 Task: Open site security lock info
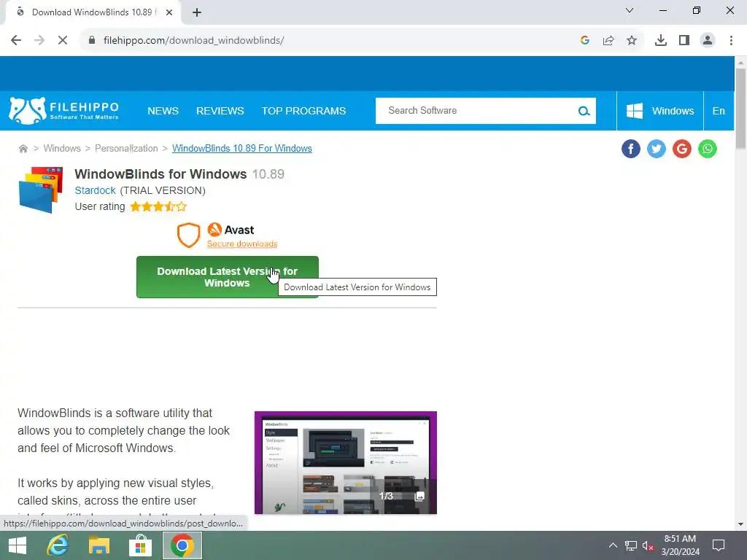[x=91, y=41]
